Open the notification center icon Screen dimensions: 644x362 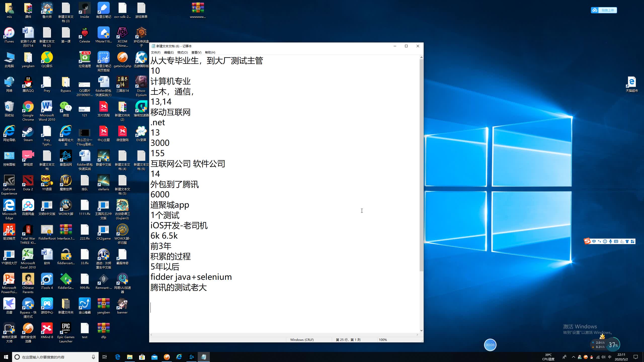point(636,357)
